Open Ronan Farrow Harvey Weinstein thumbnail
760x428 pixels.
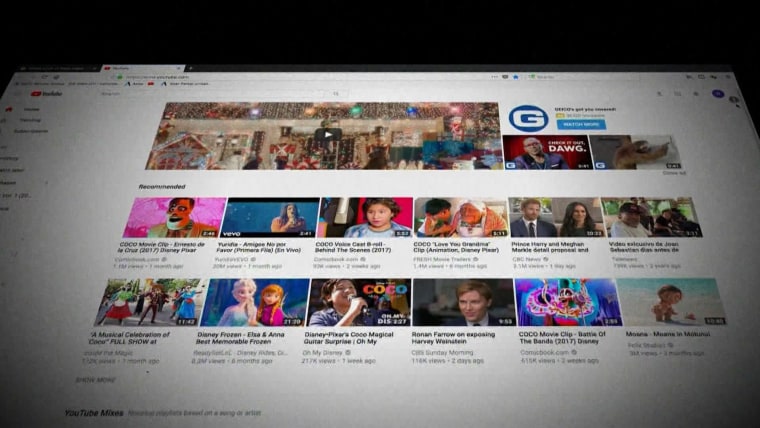464,302
